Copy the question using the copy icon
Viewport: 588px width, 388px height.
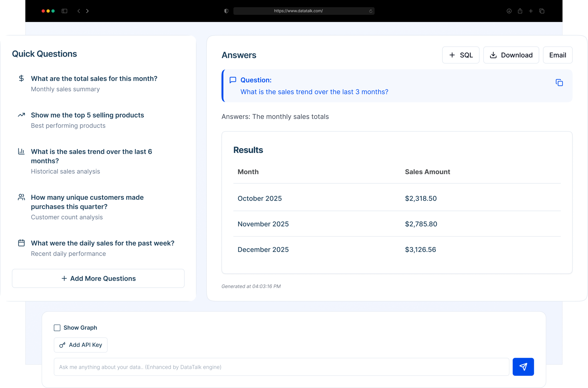pyautogui.click(x=559, y=83)
